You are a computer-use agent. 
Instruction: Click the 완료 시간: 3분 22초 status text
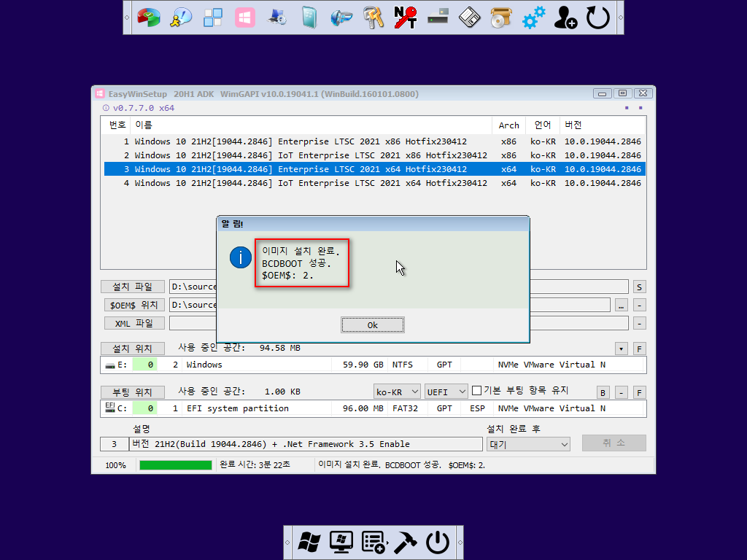[255, 464]
